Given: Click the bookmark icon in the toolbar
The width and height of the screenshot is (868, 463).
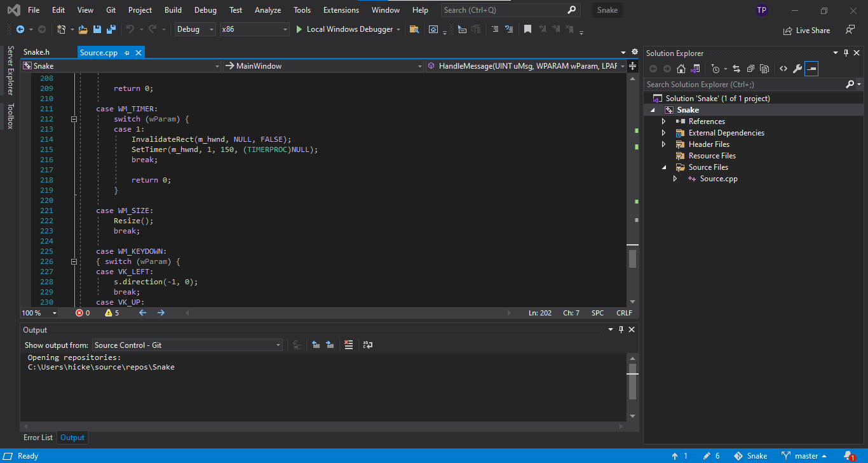Looking at the screenshot, I should click(527, 29).
